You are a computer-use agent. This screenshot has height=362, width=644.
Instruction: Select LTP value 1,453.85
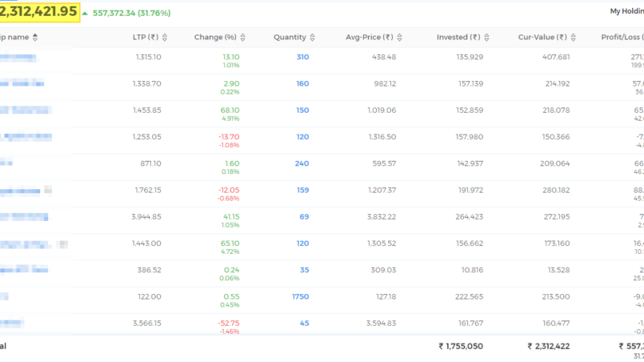tap(146, 111)
